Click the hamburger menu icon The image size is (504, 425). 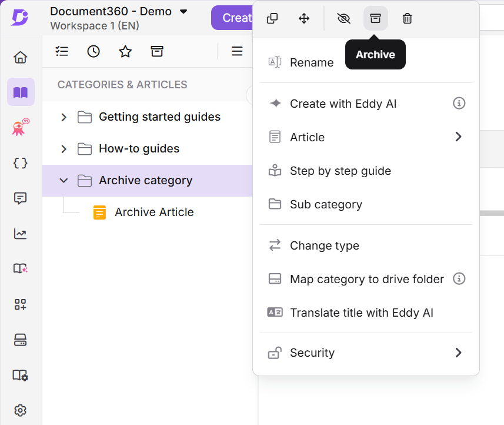(x=237, y=51)
